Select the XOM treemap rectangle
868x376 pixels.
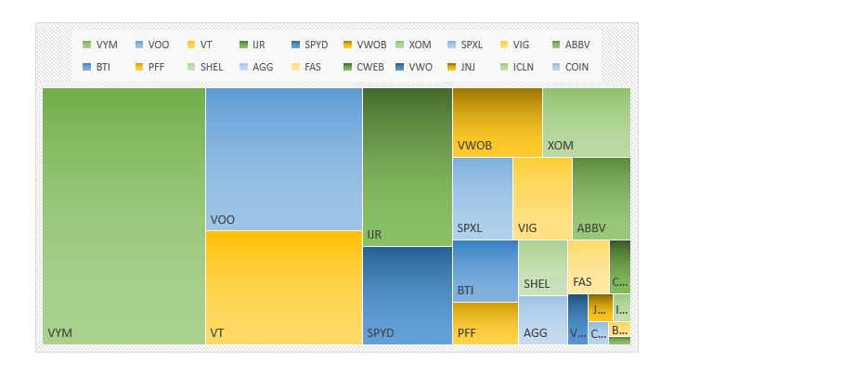586,122
